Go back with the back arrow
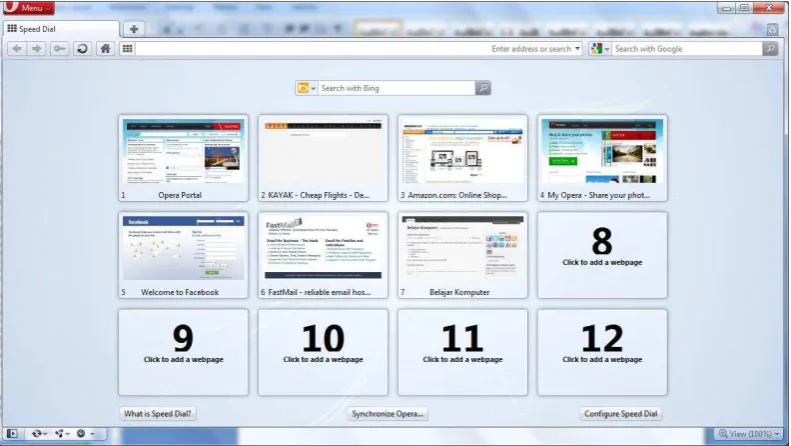The width and height of the screenshot is (791, 446). pos(17,48)
